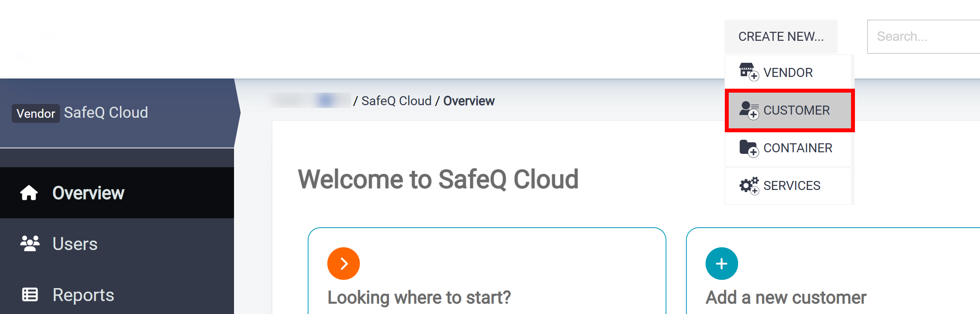Click the Reports list icon in sidebar
The width and height of the screenshot is (980, 314).
pyautogui.click(x=30, y=295)
